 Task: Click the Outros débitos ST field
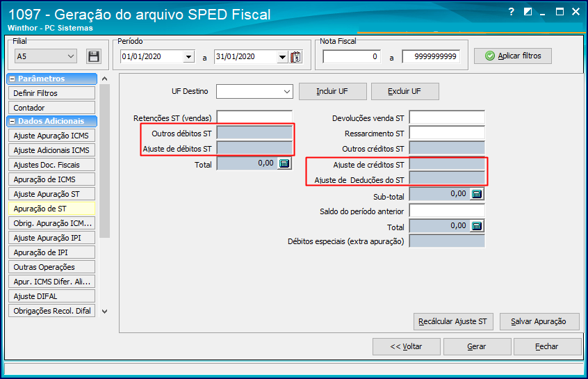click(x=254, y=134)
